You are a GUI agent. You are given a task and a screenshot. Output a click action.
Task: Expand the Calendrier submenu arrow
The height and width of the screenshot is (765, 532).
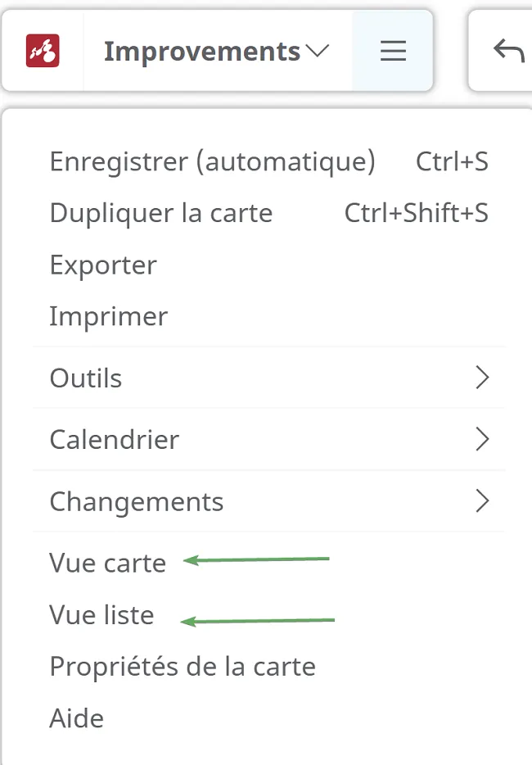pyautogui.click(x=482, y=439)
